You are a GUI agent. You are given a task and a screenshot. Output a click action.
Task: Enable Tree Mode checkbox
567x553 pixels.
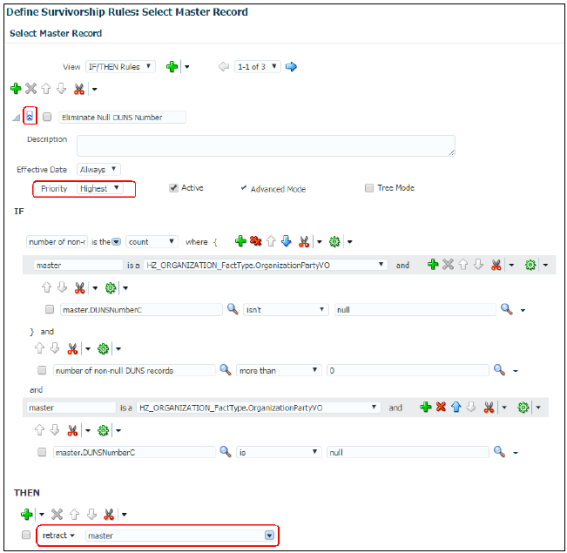pos(369,188)
